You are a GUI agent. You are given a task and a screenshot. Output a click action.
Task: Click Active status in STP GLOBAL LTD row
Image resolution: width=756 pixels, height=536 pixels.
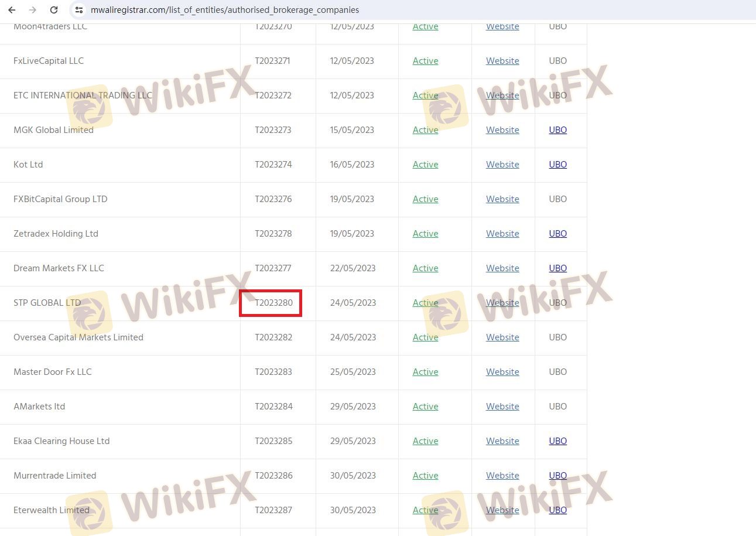[x=425, y=303]
